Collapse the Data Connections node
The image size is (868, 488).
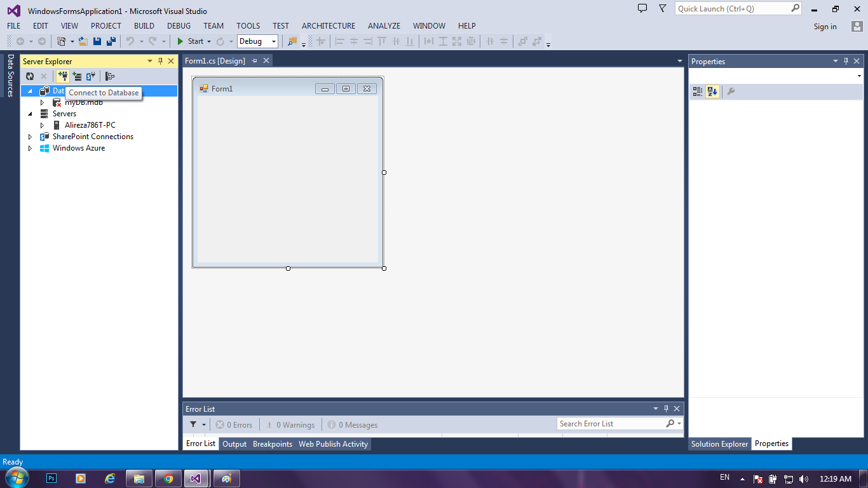[x=30, y=91]
